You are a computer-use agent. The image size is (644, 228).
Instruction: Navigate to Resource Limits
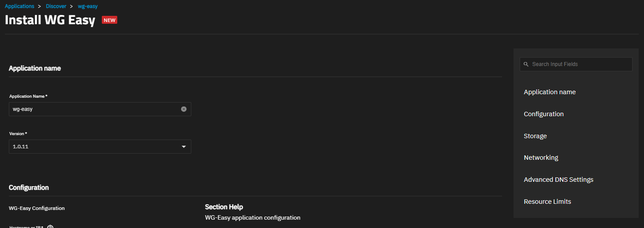[547, 202]
